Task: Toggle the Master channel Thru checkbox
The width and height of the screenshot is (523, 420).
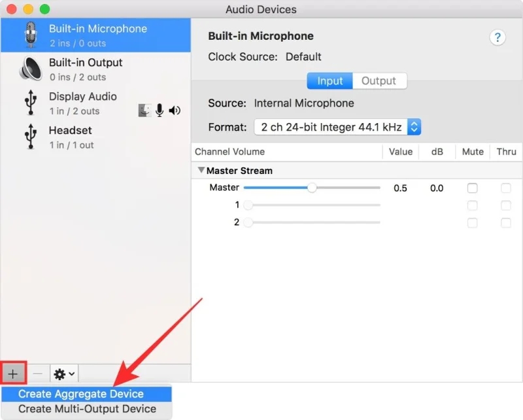Action: click(x=505, y=188)
